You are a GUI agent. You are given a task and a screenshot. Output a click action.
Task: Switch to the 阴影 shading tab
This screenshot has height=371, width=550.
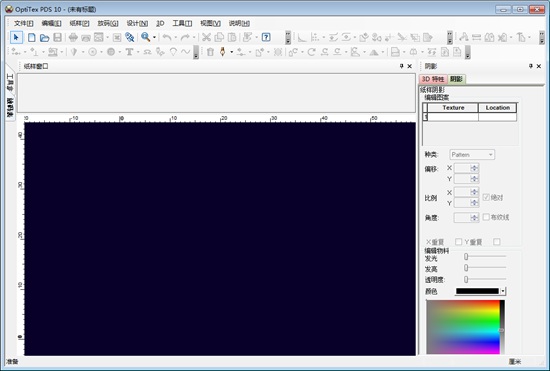pos(456,79)
